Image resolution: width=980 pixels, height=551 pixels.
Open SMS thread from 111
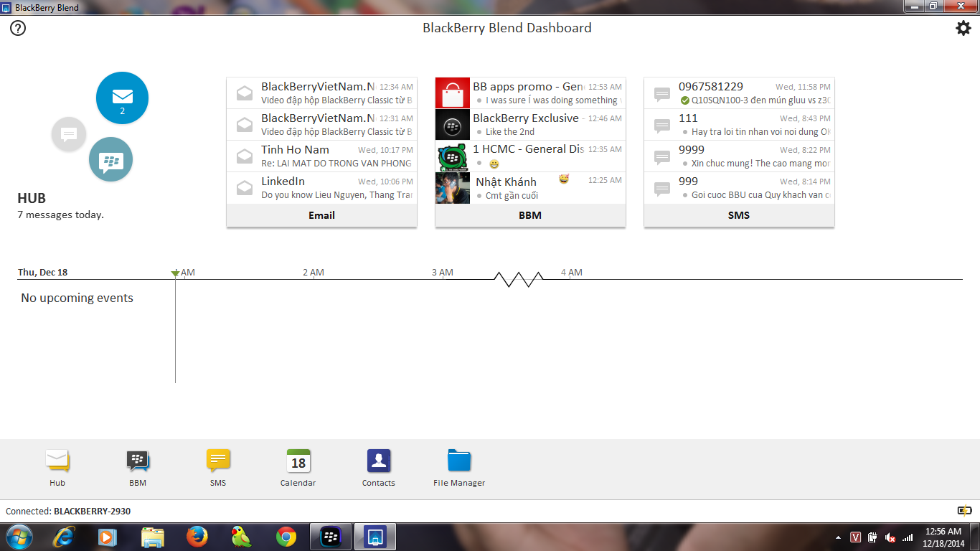[x=739, y=125]
